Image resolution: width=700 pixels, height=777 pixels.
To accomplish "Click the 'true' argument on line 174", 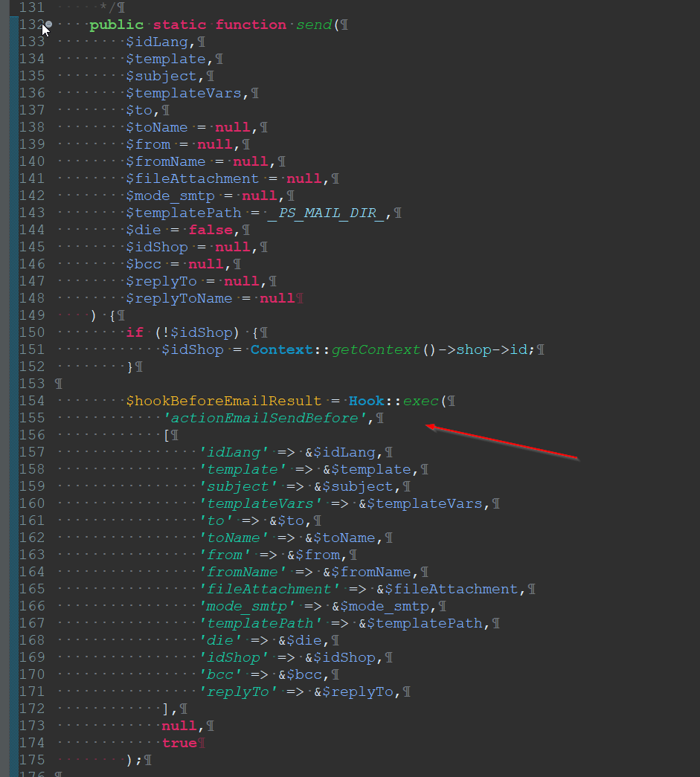I will [179, 743].
